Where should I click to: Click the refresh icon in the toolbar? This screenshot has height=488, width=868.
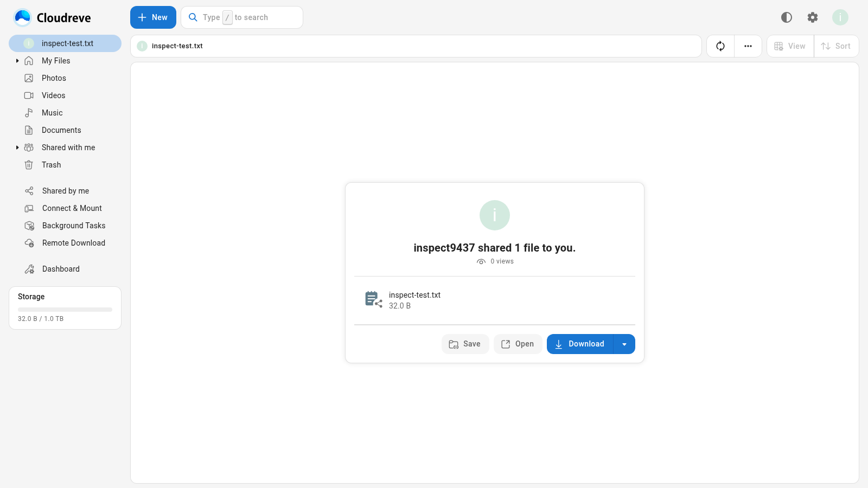click(x=720, y=46)
